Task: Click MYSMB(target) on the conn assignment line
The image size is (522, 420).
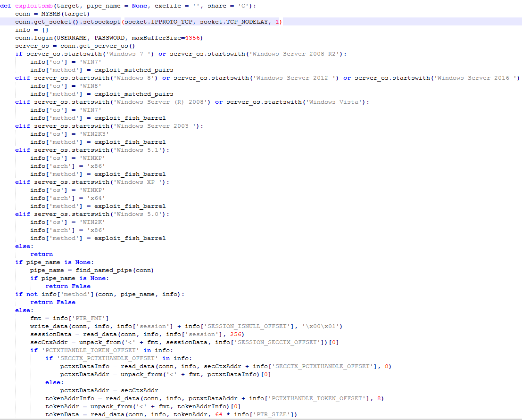Action: pos(66,14)
